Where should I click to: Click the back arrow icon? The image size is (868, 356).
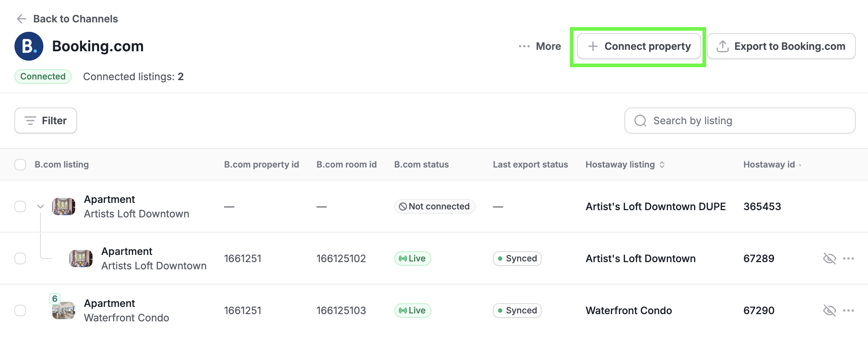pyautogui.click(x=22, y=19)
